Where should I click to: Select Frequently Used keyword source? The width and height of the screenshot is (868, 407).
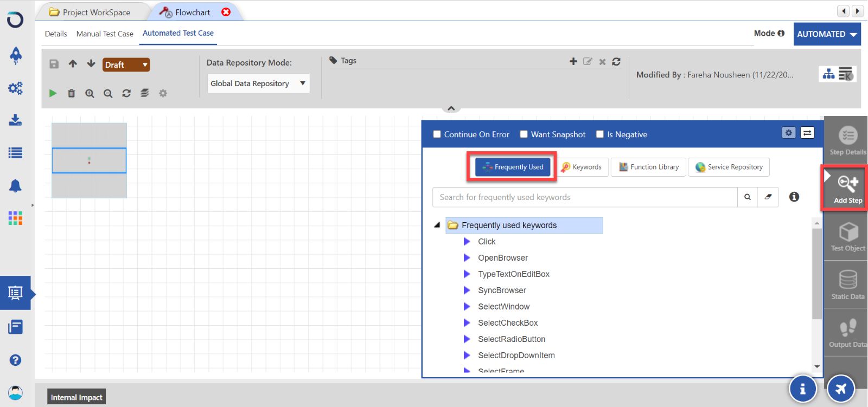(x=513, y=167)
